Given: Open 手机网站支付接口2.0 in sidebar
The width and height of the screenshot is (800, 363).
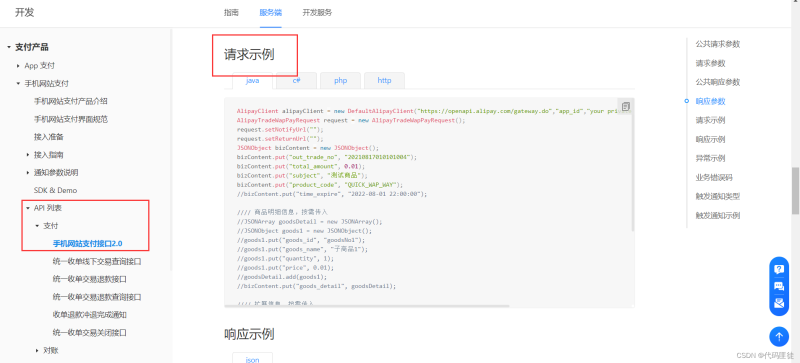Looking at the screenshot, I should tap(88, 244).
